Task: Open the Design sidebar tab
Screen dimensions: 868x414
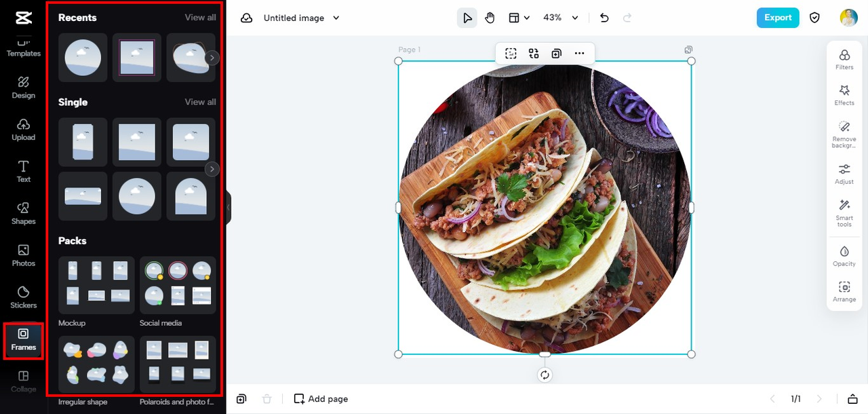Action: [x=23, y=88]
